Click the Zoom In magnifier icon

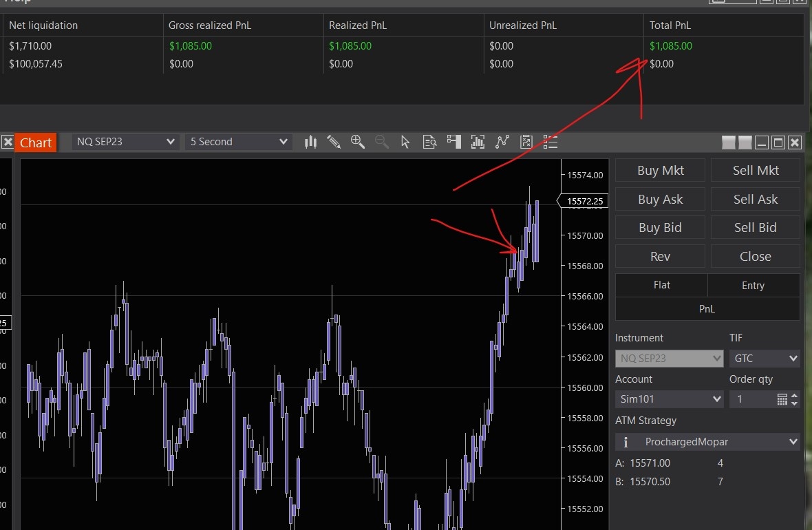[357, 142]
